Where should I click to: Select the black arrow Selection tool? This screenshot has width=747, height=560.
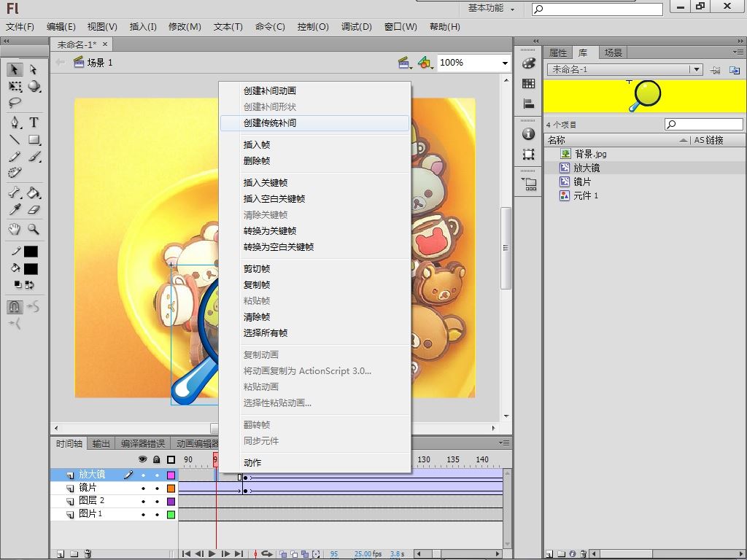coord(15,69)
